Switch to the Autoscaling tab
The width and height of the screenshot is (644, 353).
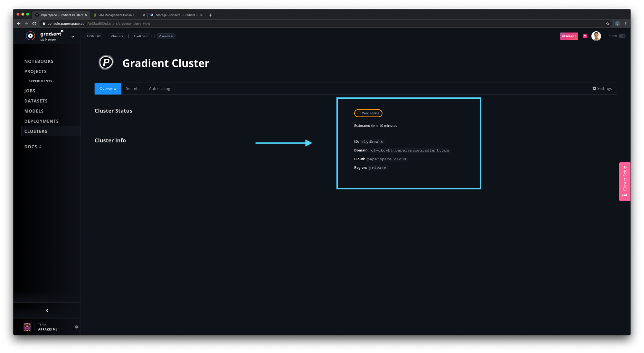pyautogui.click(x=159, y=89)
